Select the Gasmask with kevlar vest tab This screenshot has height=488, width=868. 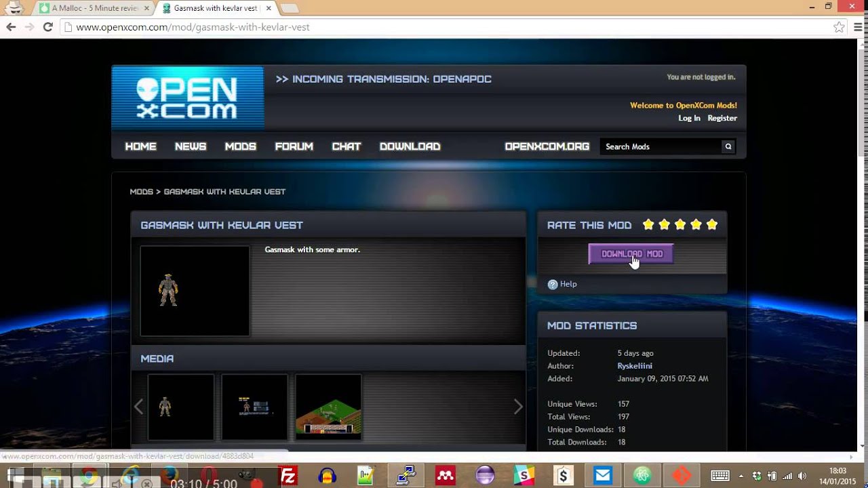coord(216,8)
